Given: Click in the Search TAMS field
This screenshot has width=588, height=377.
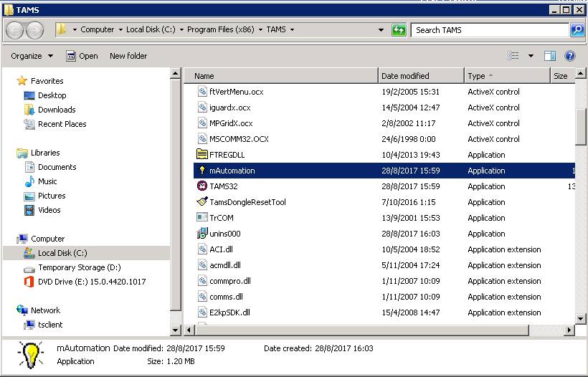Looking at the screenshot, I should pyautogui.click(x=490, y=30).
